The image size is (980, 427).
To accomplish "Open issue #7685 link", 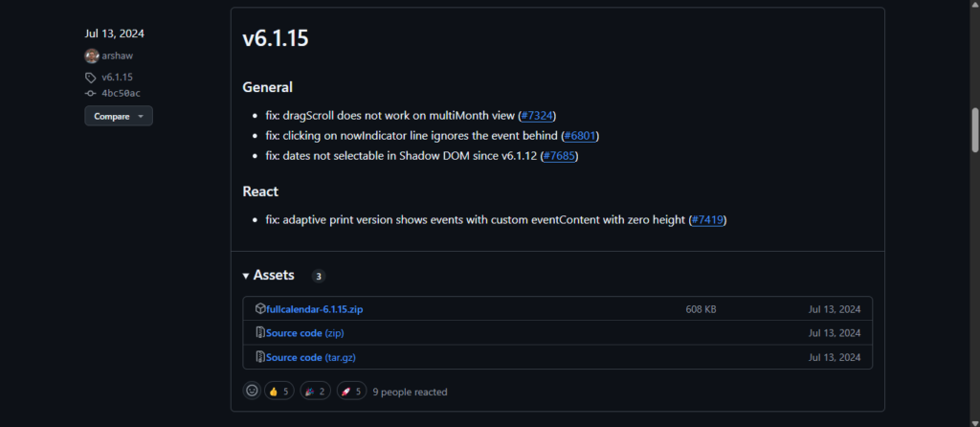I will tap(559, 156).
